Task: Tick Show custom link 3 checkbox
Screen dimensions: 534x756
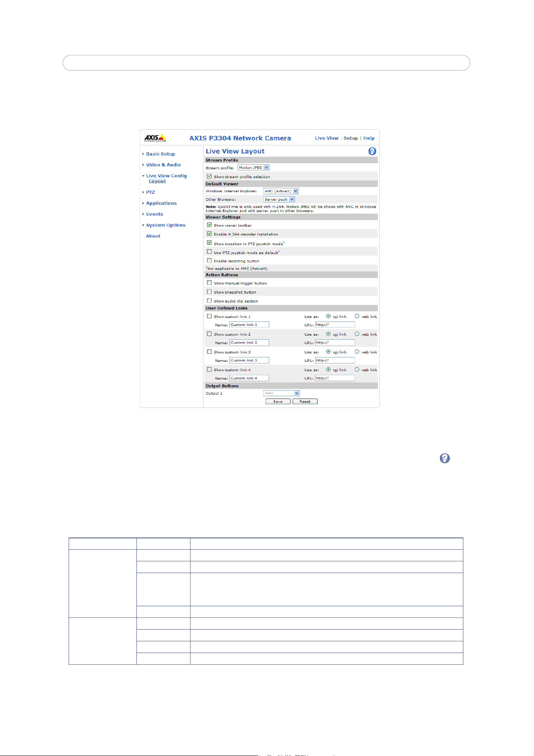Action: pos(209,352)
